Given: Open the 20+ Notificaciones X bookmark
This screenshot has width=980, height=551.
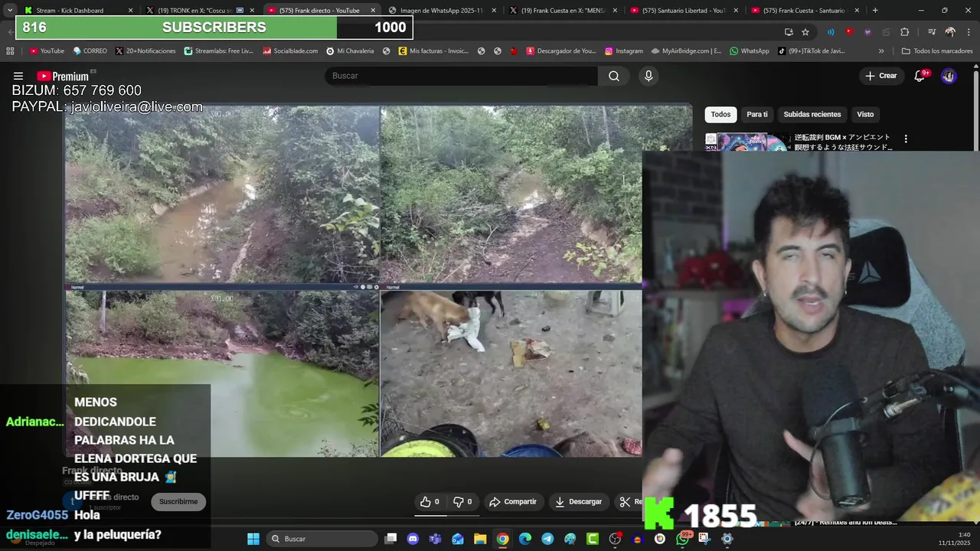Looking at the screenshot, I should click(x=146, y=51).
